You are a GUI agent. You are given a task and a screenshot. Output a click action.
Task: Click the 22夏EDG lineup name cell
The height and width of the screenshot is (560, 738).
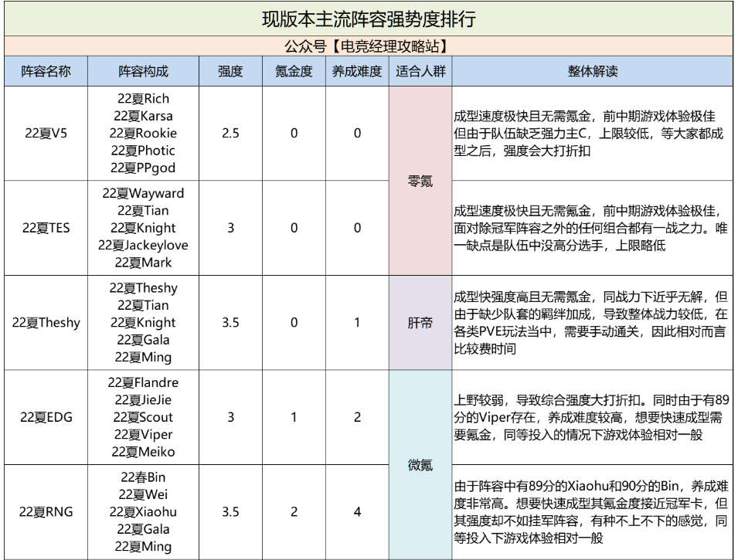[46, 417]
